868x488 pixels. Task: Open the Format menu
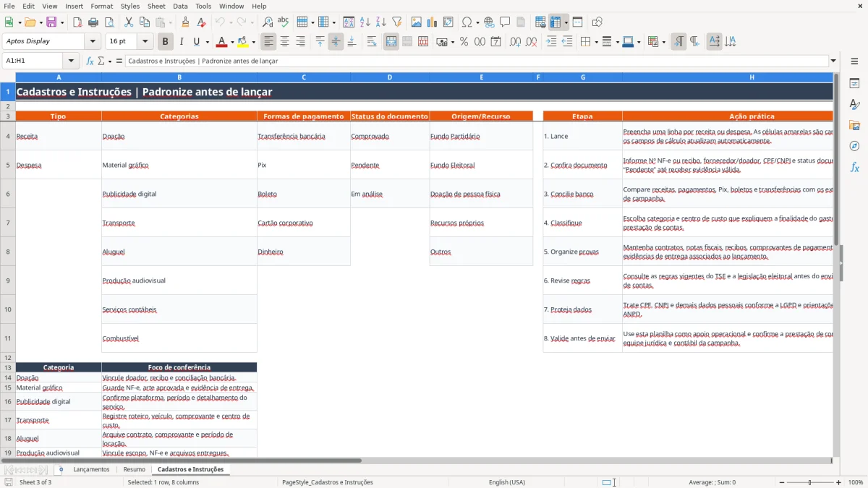102,6
